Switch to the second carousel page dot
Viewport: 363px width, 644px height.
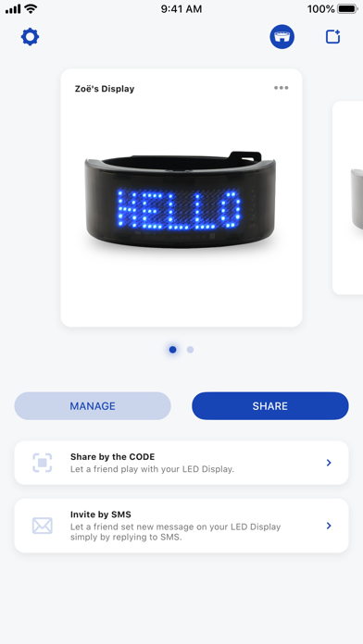point(190,350)
